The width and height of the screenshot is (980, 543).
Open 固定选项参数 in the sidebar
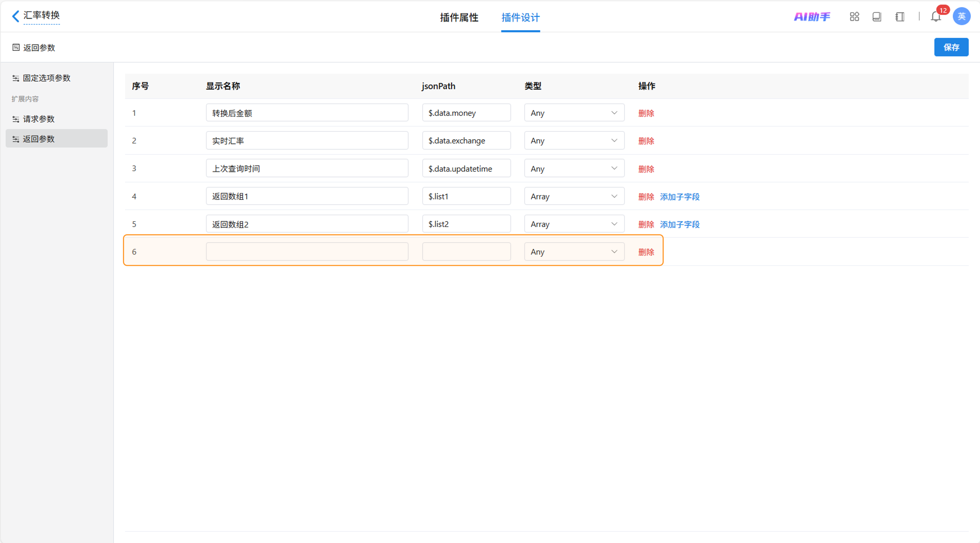coord(46,78)
